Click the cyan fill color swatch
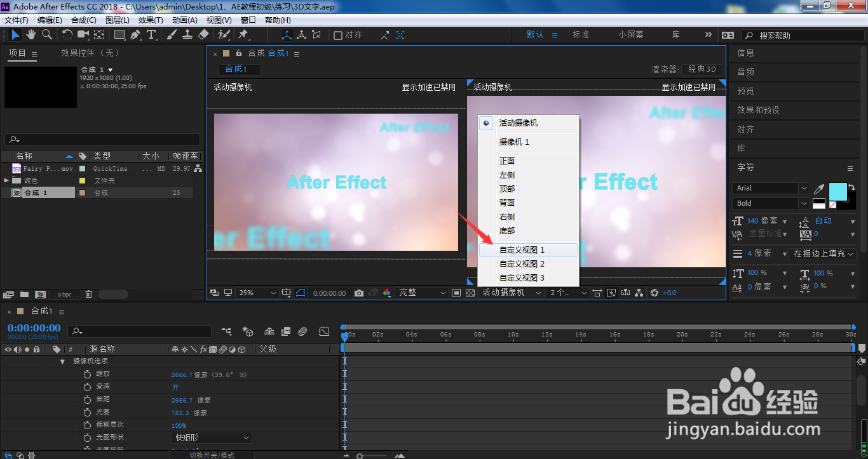The image size is (868, 459). [x=838, y=191]
